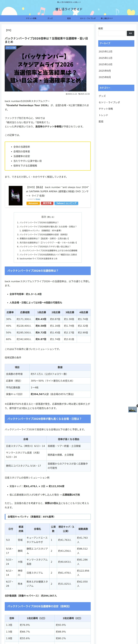Open the back number DVD cover image
This screenshot has height=644, width=138.
[x=15, y=196]
